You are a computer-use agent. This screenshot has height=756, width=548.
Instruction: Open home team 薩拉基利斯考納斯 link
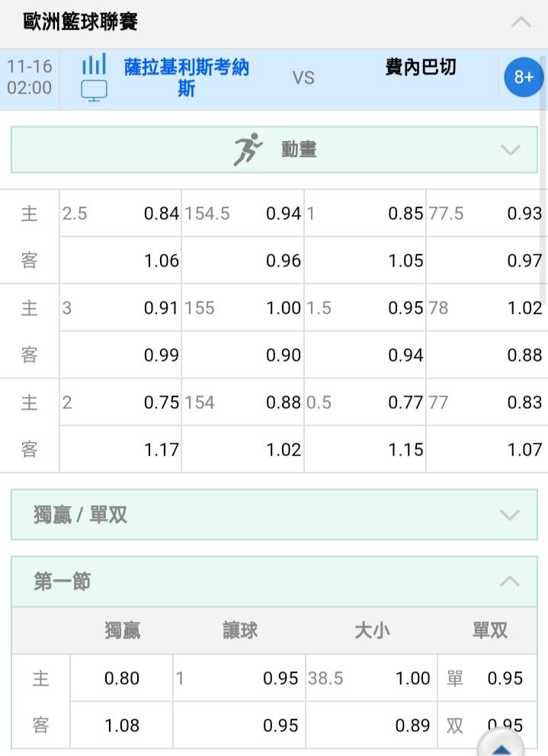coord(186,78)
